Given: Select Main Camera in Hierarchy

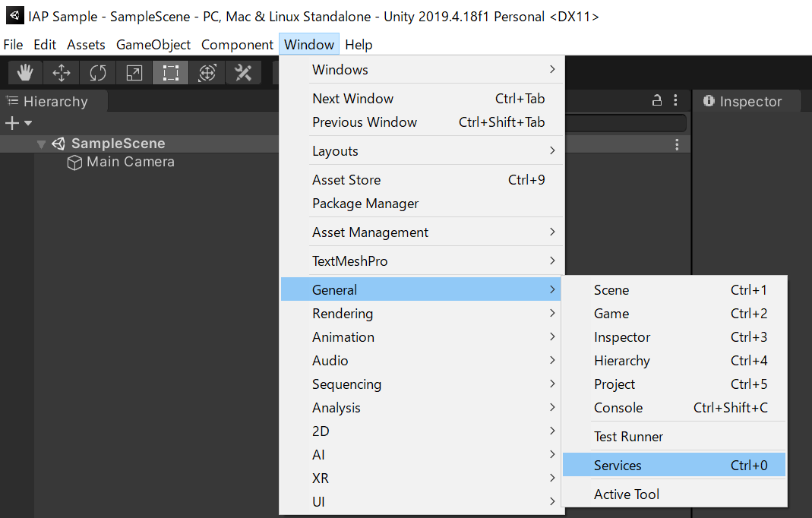Looking at the screenshot, I should [130, 162].
